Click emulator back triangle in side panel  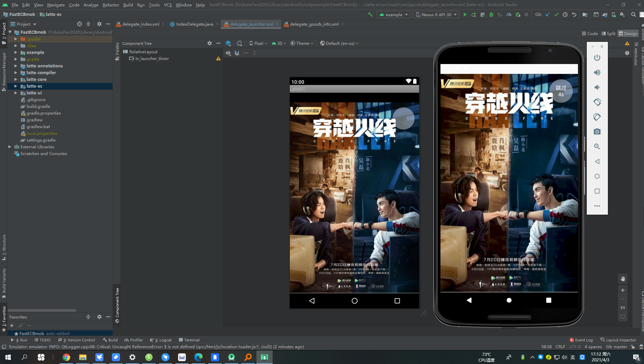coord(597,161)
